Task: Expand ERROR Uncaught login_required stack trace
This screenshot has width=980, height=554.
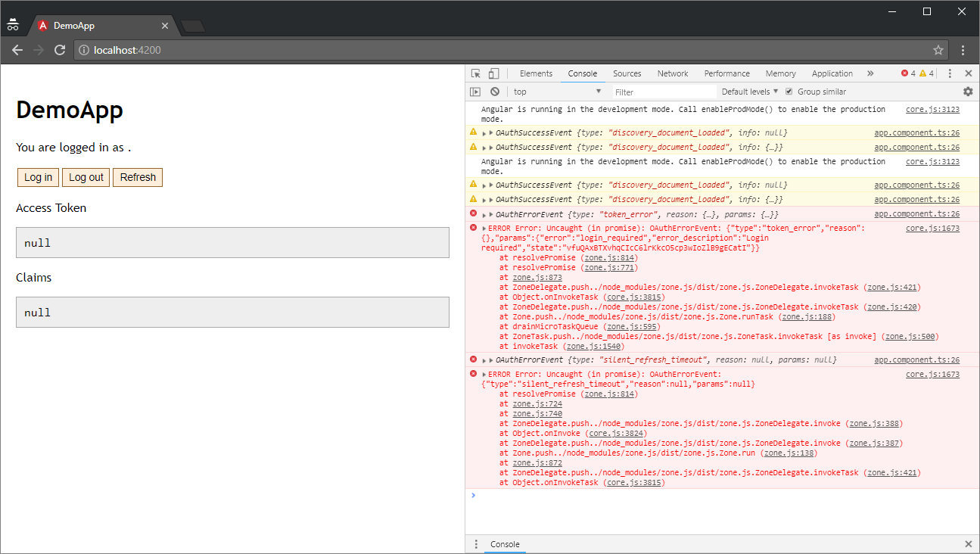Action: click(484, 228)
